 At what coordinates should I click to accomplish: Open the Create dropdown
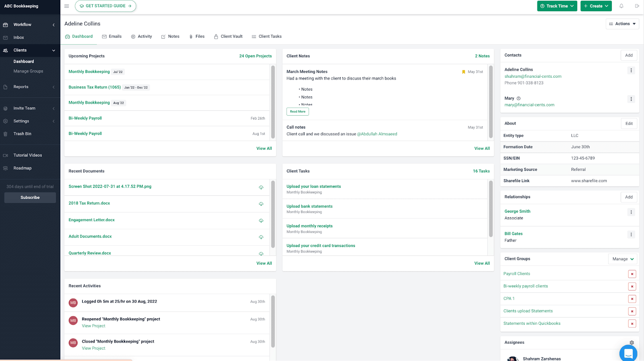[x=596, y=6]
